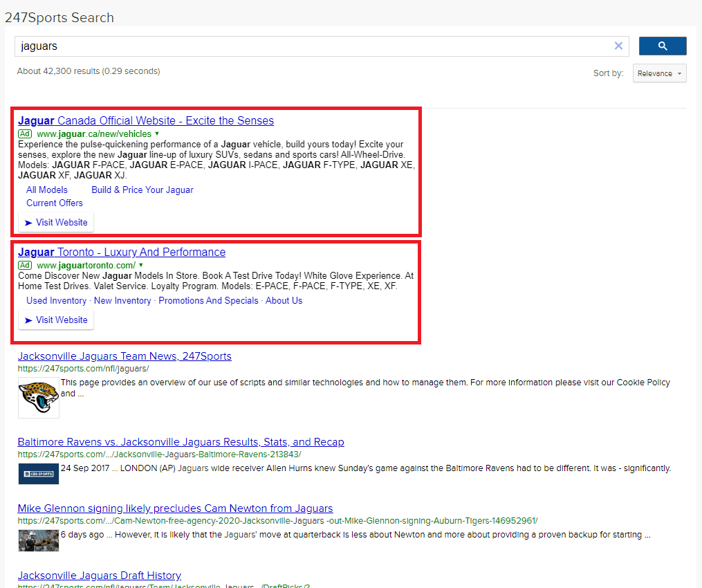The image size is (702, 588).
Task: Click the CBS Sports thumbnail image
Action: click(39, 474)
